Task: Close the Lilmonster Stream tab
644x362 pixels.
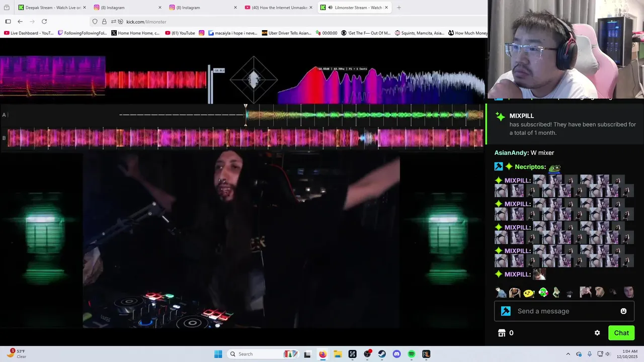Action: [x=386, y=8]
